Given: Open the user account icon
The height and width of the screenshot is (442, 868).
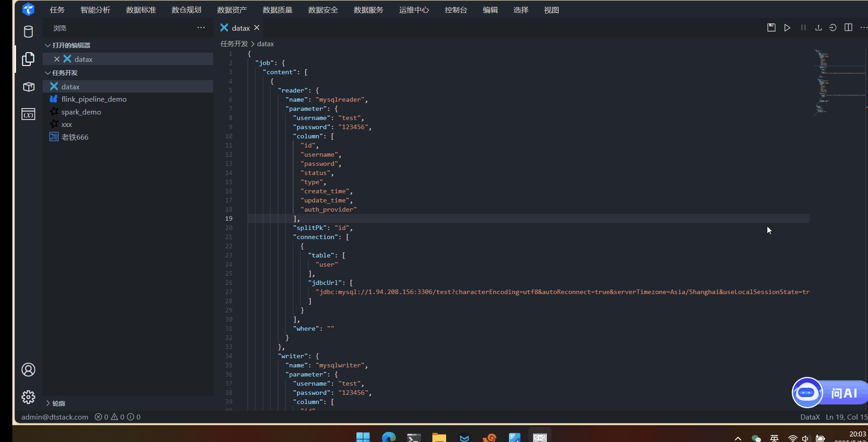Looking at the screenshot, I should point(28,370).
